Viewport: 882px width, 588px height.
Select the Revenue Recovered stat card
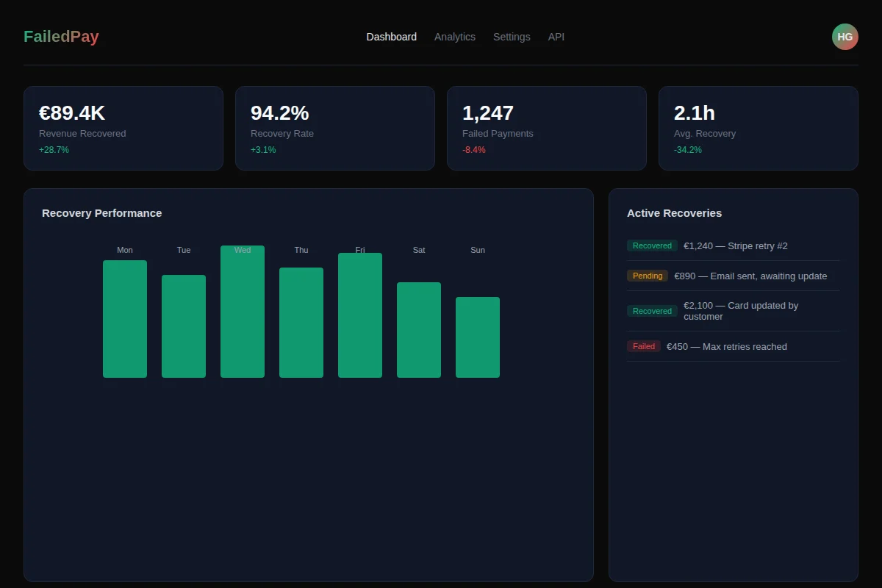(123, 129)
